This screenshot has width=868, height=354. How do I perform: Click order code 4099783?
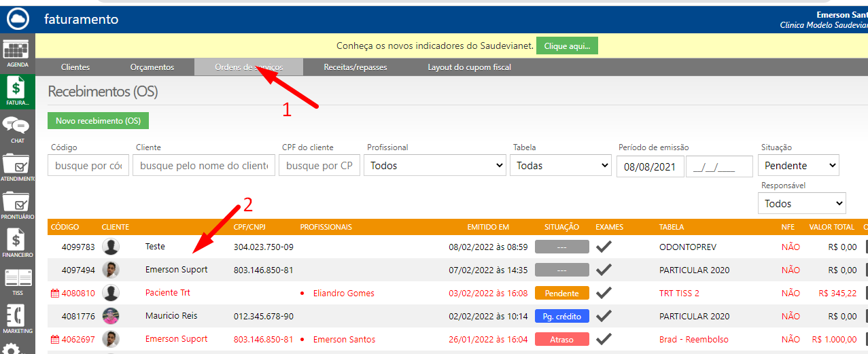(78, 247)
